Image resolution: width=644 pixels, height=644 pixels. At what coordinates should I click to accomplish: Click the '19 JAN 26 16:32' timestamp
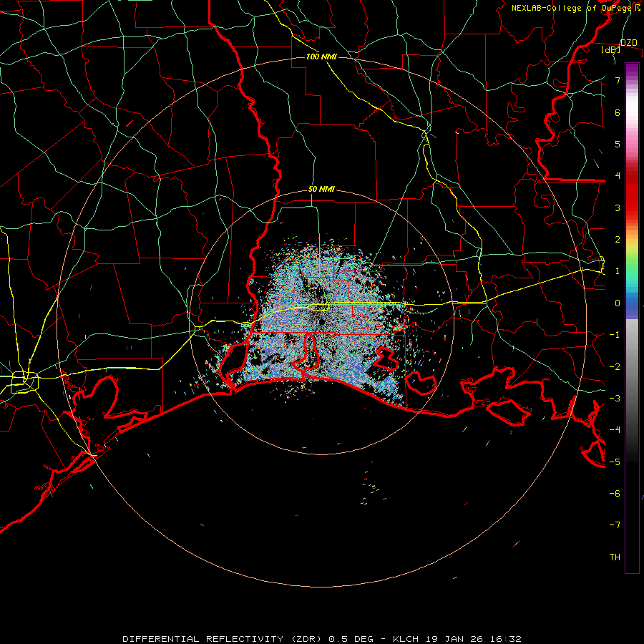click(474, 639)
